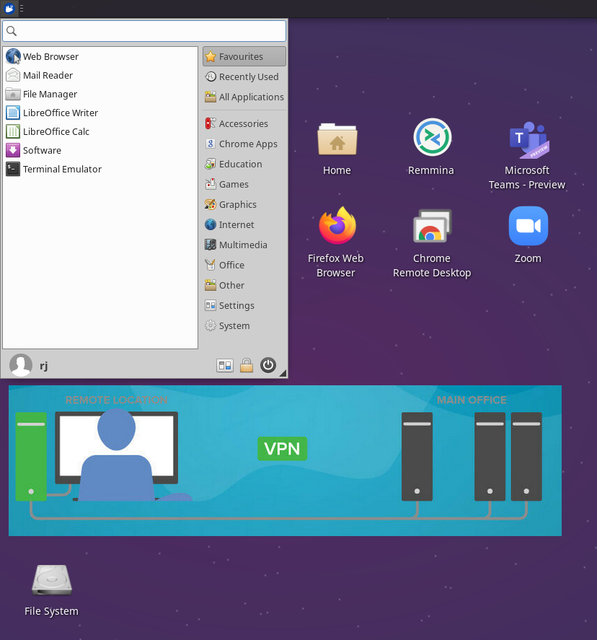The height and width of the screenshot is (640, 597).
Task: Open Mail Reader from favourites
Action: (x=100, y=75)
